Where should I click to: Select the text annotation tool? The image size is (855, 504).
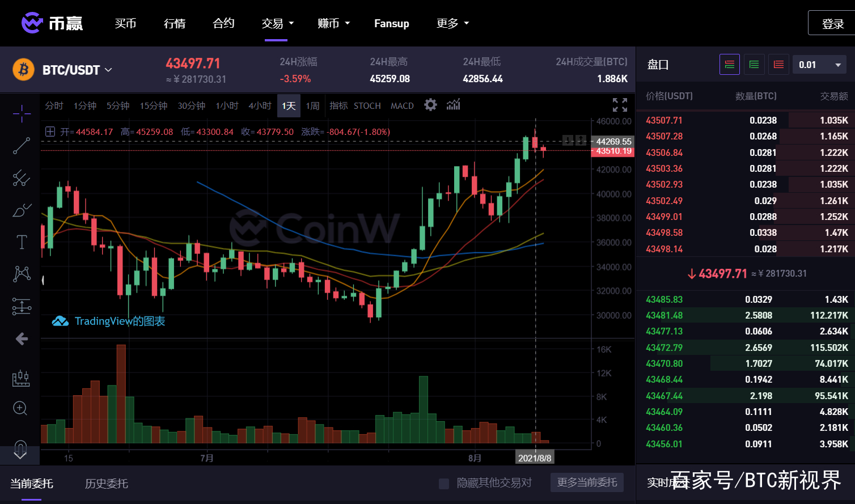tap(22, 242)
